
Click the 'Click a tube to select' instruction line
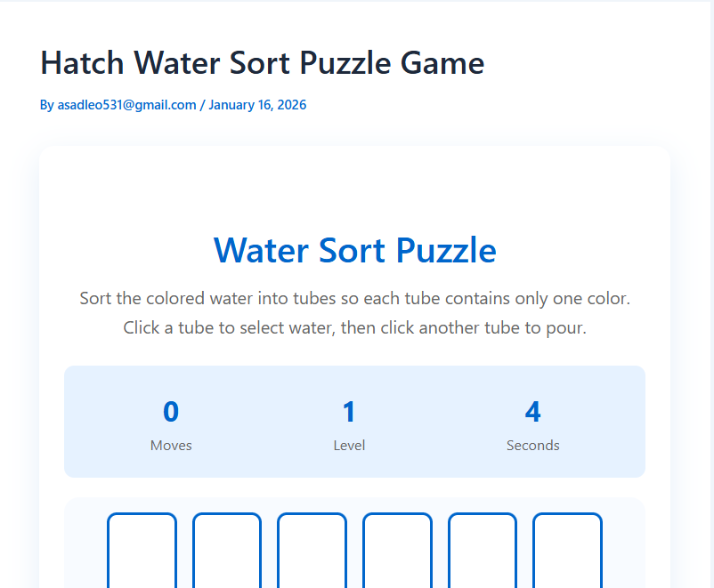[354, 327]
